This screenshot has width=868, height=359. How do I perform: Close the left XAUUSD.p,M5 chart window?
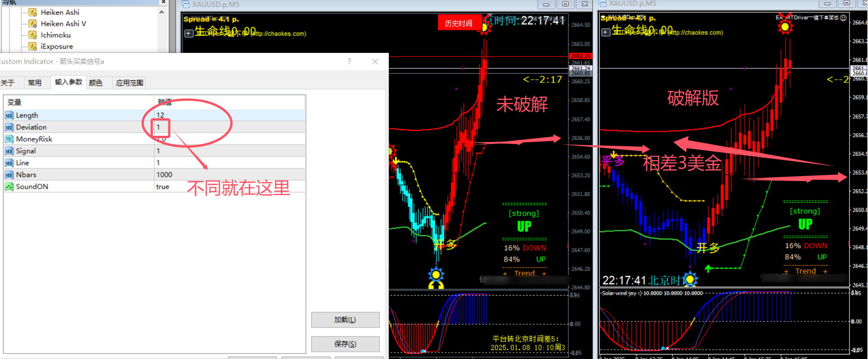(x=585, y=4)
